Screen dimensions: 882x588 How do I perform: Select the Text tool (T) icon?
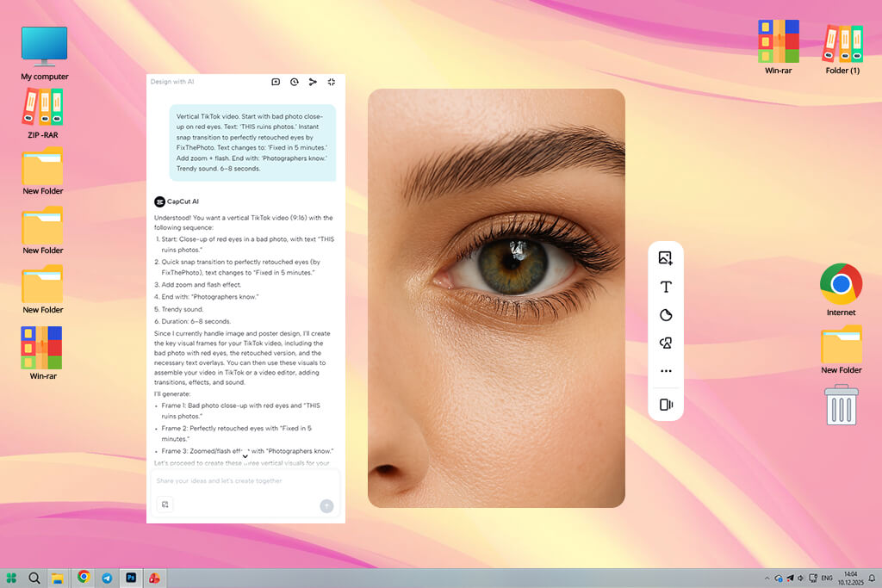(666, 287)
